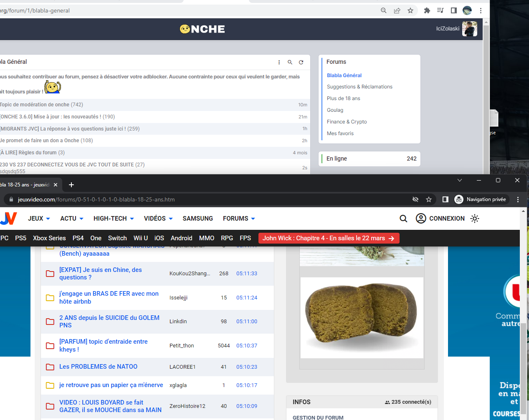Expand the VIDÉOS dropdown menu
This screenshot has height=420, width=529.
pyautogui.click(x=158, y=219)
